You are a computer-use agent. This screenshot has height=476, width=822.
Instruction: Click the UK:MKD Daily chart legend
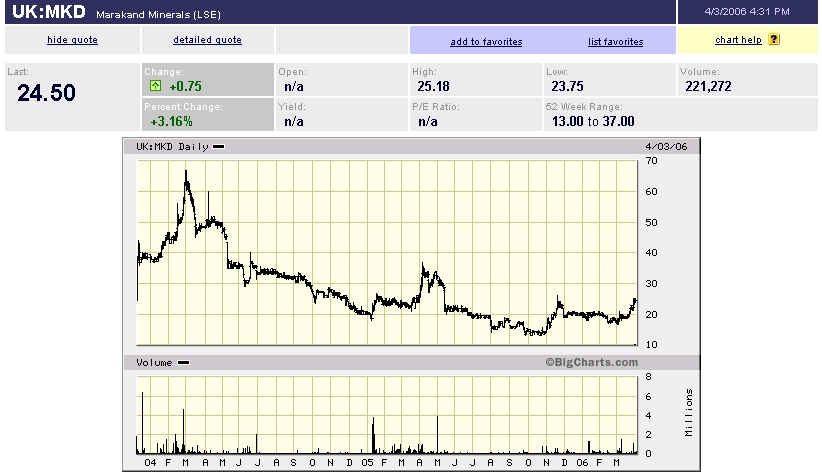(x=180, y=147)
